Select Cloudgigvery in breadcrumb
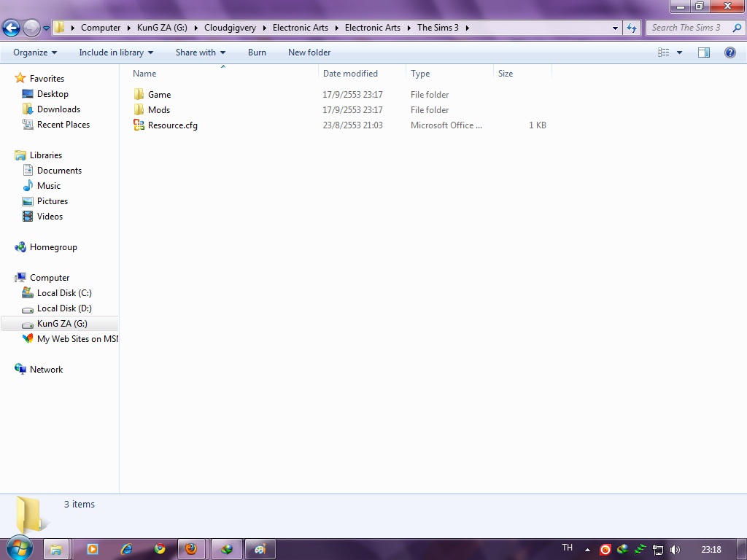Image resolution: width=747 pixels, height=560 pixels. coord(230,28)
